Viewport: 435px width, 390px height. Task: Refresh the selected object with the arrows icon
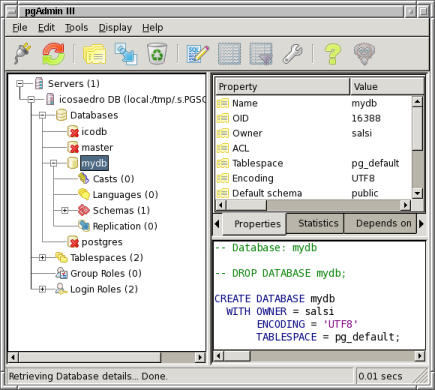coord(53,54)
